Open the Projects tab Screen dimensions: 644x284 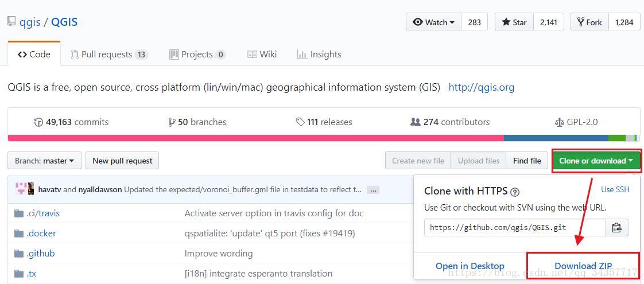tap(197, 54)
